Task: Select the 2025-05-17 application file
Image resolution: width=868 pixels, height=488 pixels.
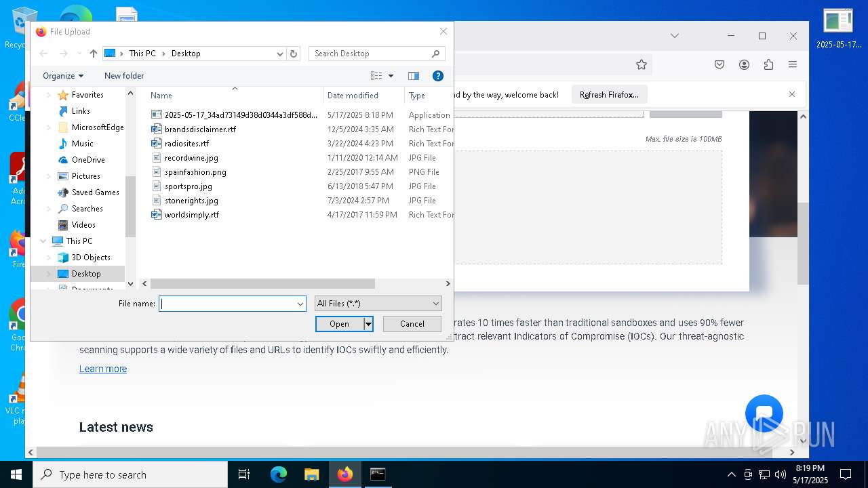Action: [x=241, y=115]
